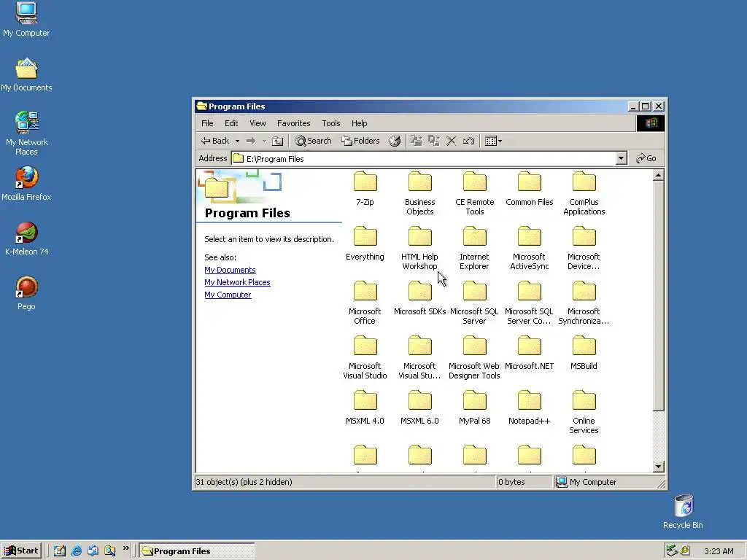Screen dimensions: 747x560
Task: Expand the Back history dropdown arrow
Action: pos(237,141)
